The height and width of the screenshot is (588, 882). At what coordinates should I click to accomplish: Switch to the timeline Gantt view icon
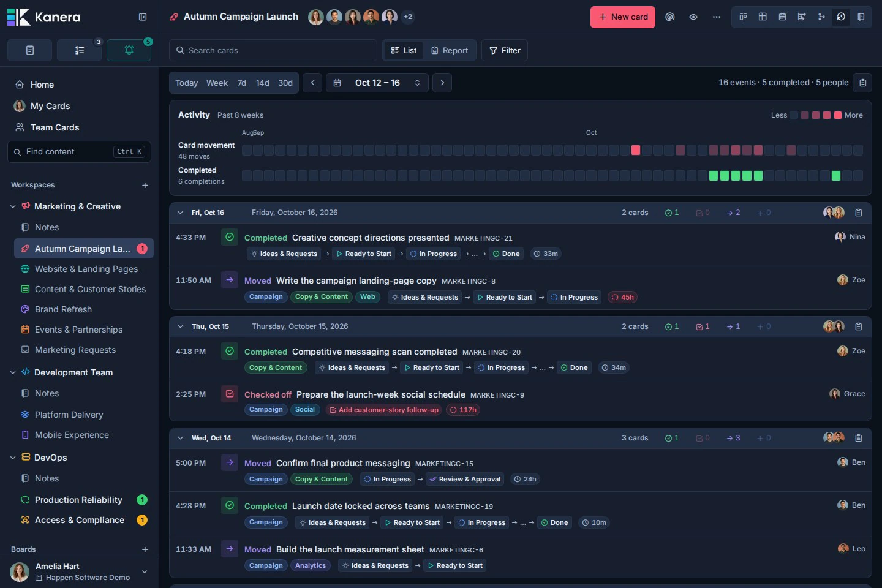[x=802, y=17]
